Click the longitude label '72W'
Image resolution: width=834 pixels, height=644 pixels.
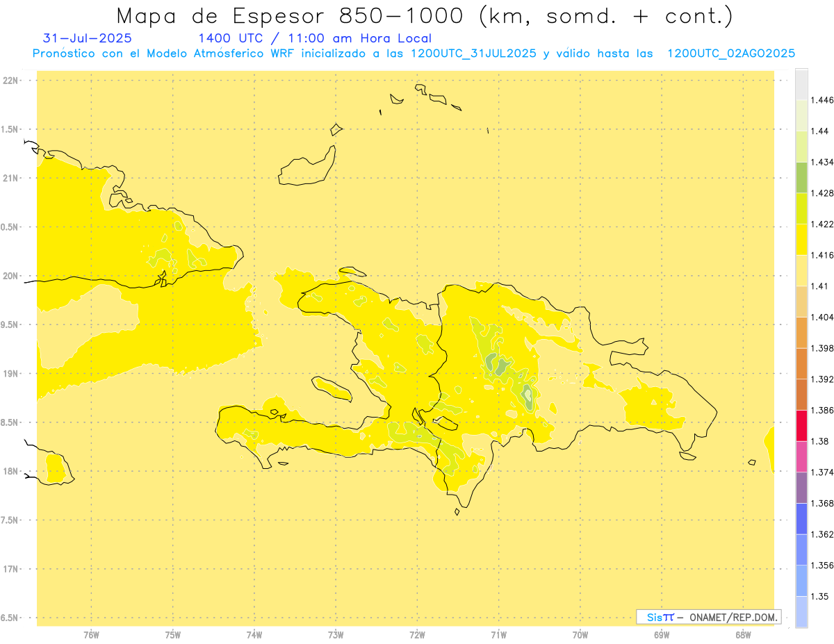(417, 634)
